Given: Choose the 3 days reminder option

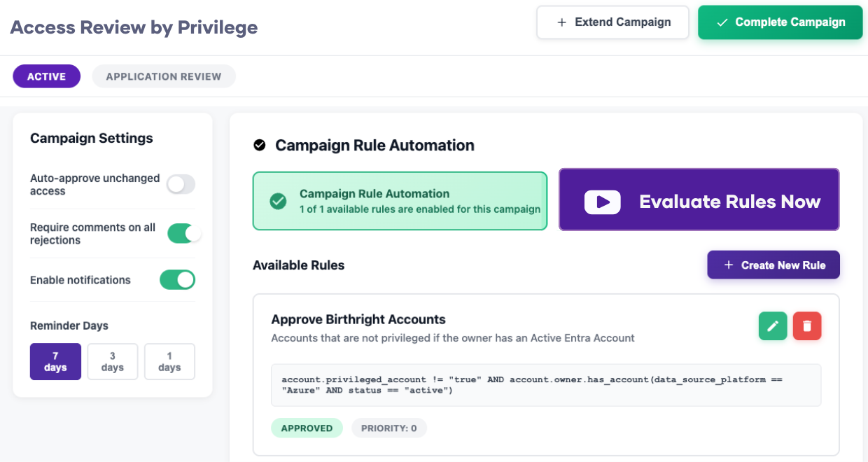Looking at the screenshot, I should pyautogui.click(x=112, y=361).
